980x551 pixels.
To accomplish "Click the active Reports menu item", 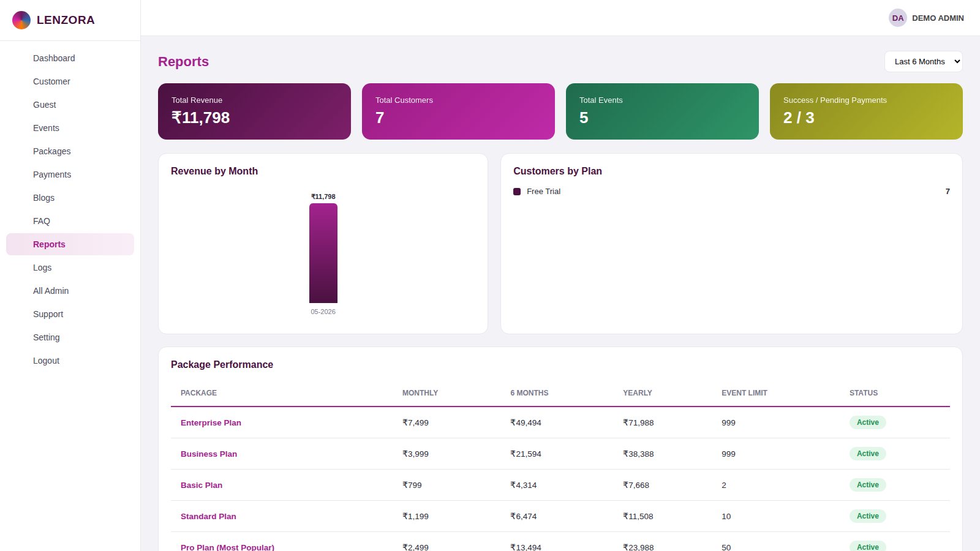I will [70, 244].
